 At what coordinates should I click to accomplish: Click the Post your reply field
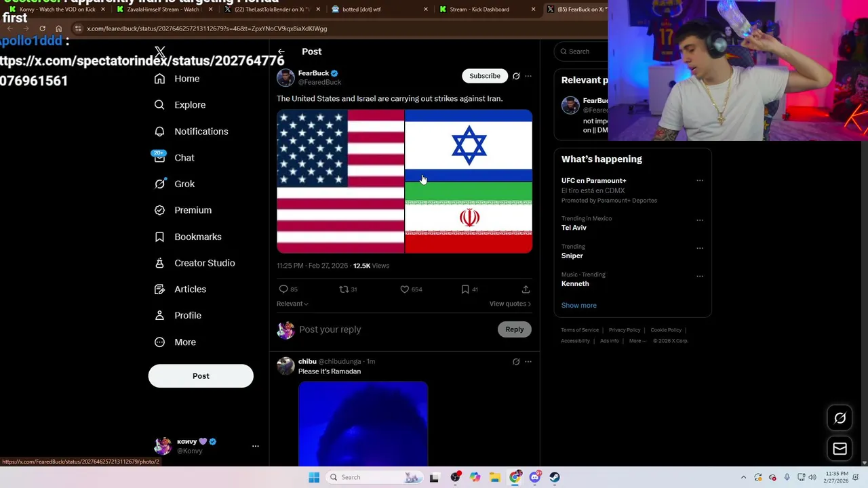coord(397,329)
